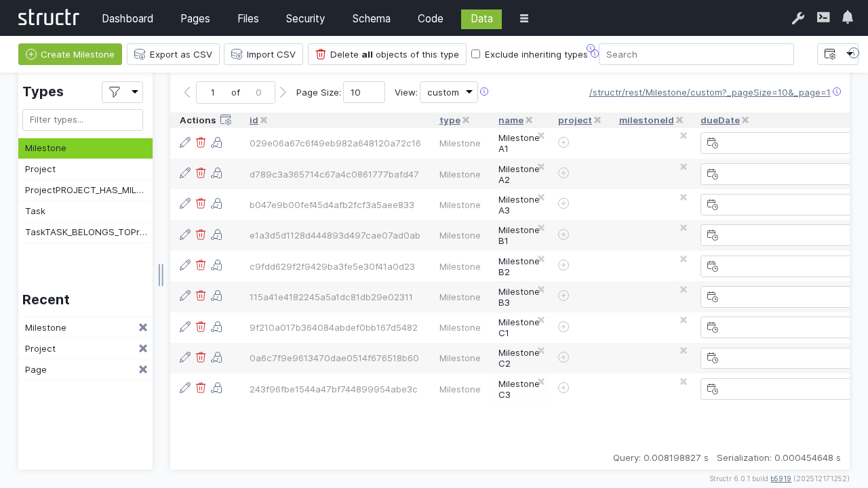Click the wrench configuration icon
Screen dimensions: 868x488
(798, 18)
